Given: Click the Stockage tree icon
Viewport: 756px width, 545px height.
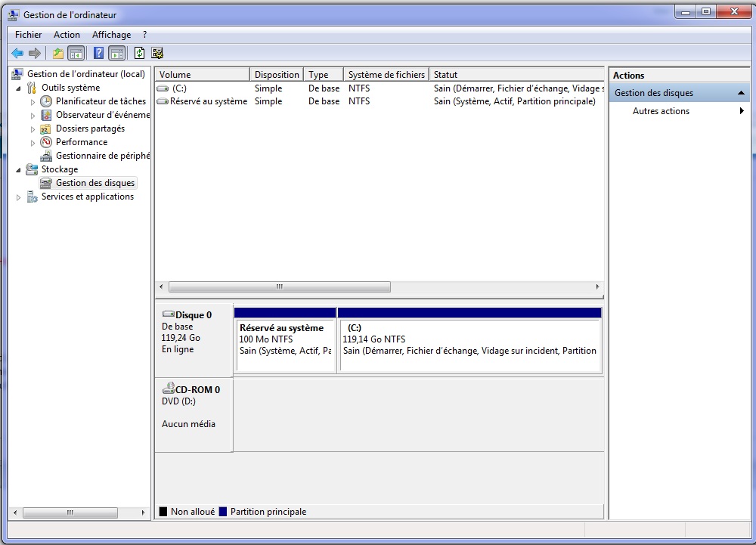Looking at the screenshot, I should click(x=32, y=169).
